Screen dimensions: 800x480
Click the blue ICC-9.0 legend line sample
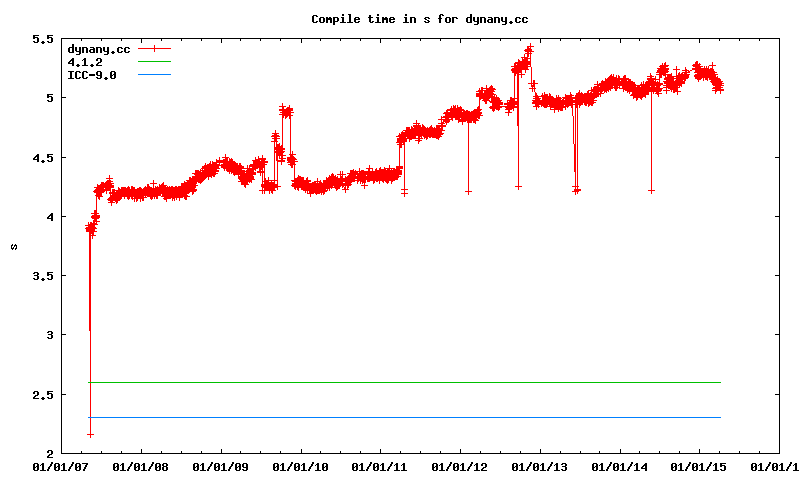pos(155,75)
